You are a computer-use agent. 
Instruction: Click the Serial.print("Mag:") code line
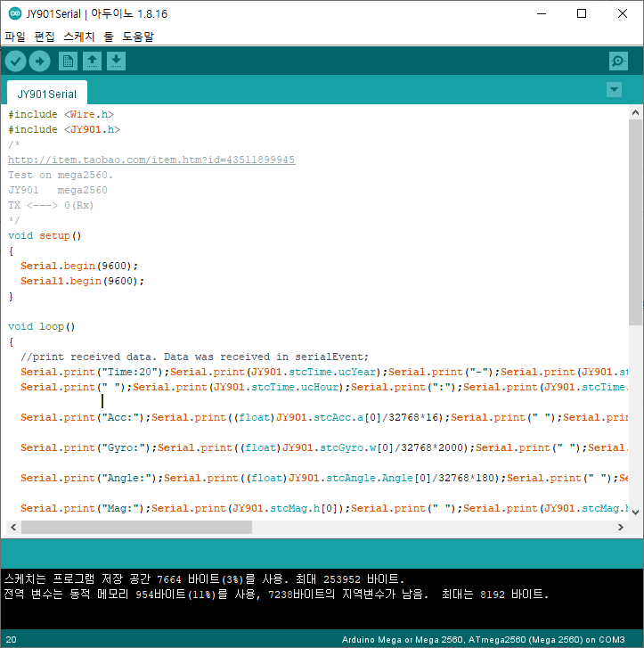click(x=324, y=508)
